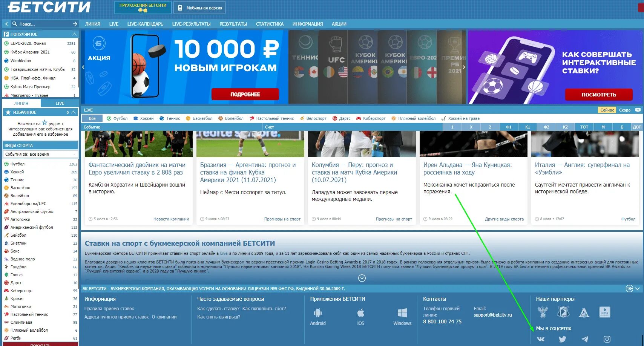Click ПРИЛОЖЕНИЯ БЕТСИТИ header button
The width and height of the screenshot is (644, 346).
[143, 8]
